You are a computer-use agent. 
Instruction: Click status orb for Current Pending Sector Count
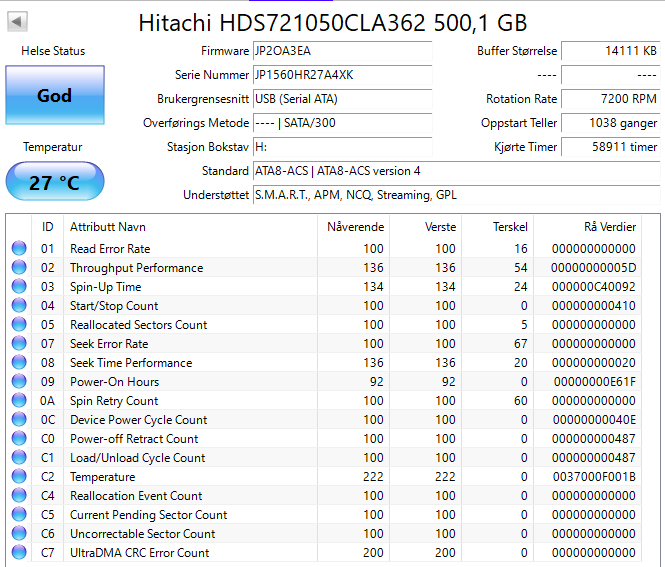(x=19, y=514)
